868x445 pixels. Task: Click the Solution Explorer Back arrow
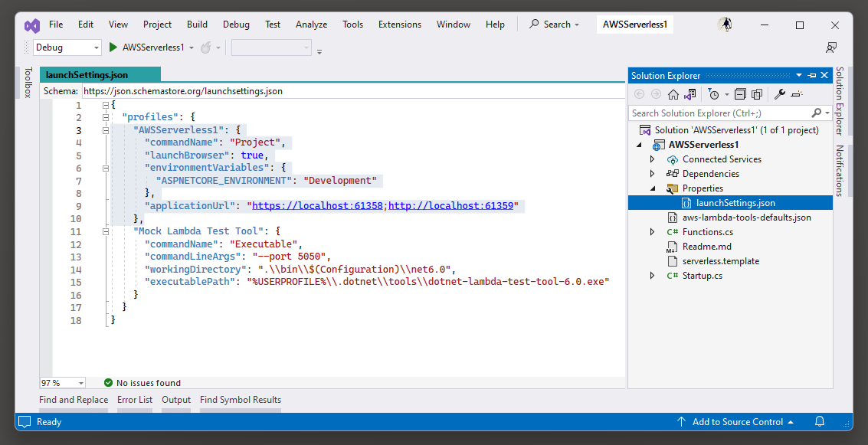[x=640, y=94]
